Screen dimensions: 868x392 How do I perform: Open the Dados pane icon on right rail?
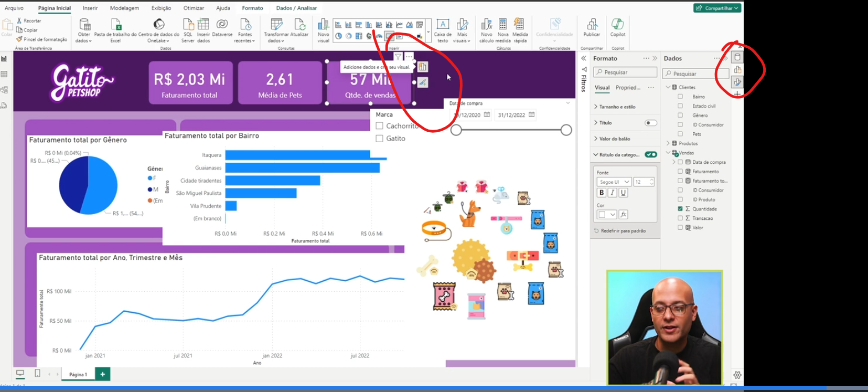pos(737,58)
